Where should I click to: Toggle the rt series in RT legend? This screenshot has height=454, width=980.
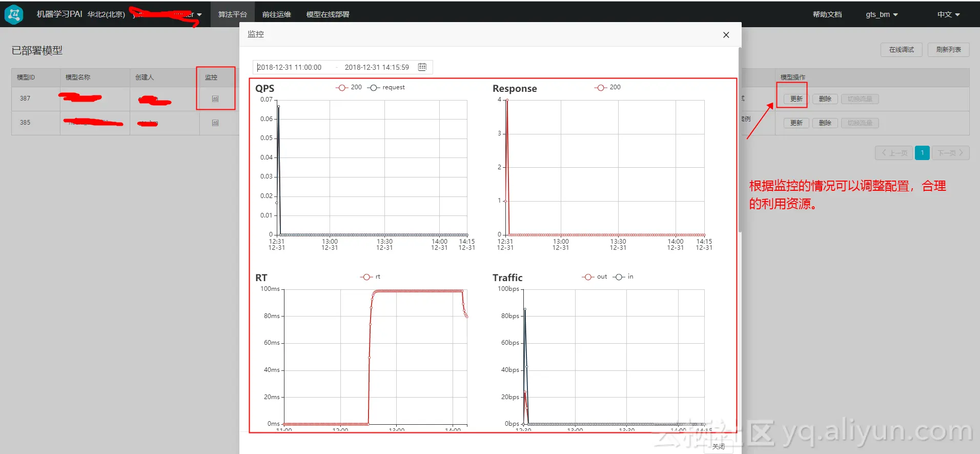[371, 277]
